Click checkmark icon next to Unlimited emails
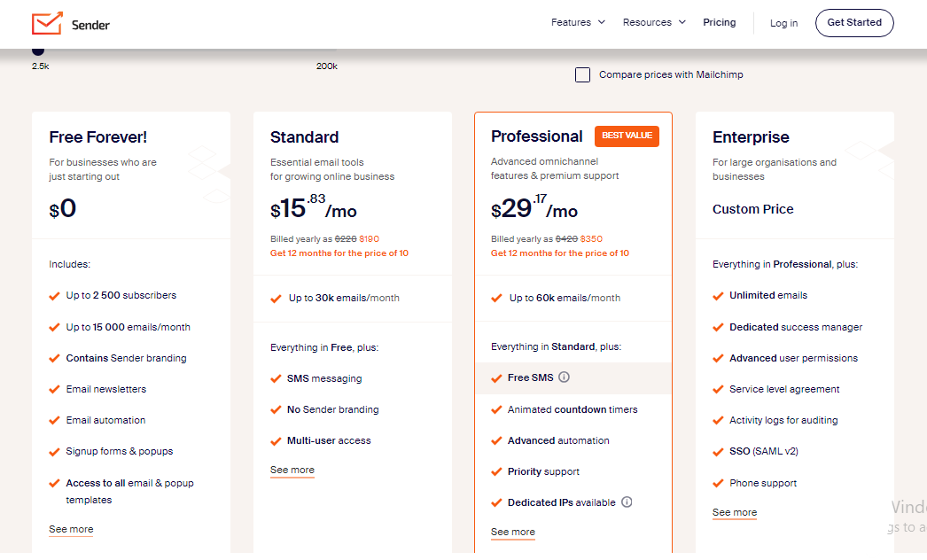 tap(719, 296)
